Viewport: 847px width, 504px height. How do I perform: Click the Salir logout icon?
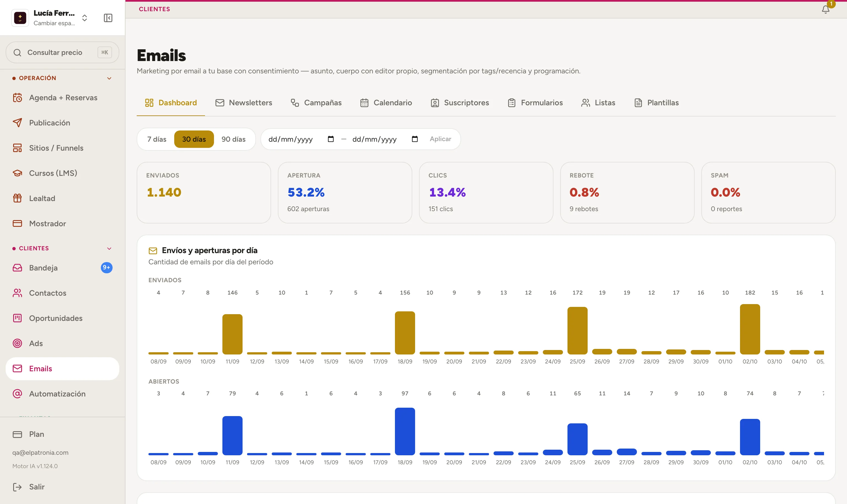click(17, 487)
